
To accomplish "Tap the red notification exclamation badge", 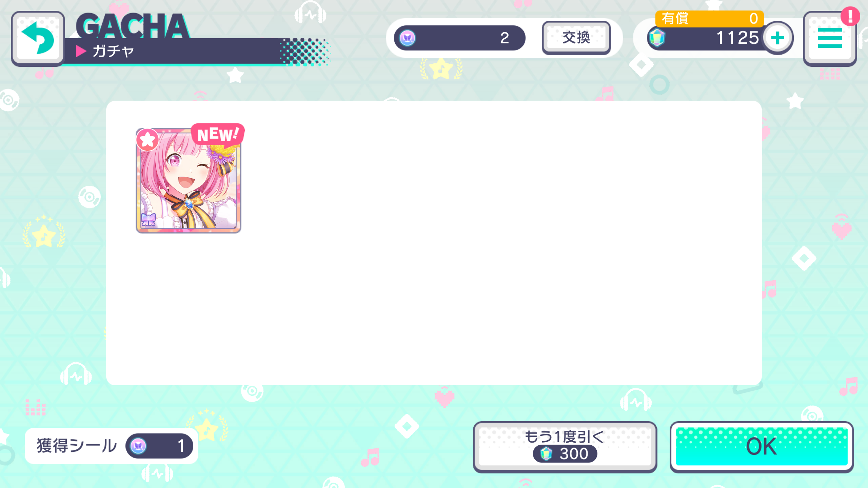I will (850, 16).
